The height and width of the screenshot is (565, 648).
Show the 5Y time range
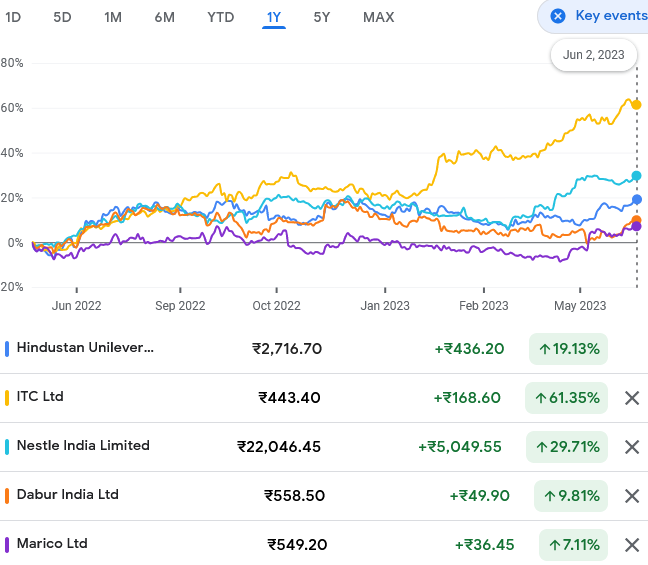click(x=322, y=17)
